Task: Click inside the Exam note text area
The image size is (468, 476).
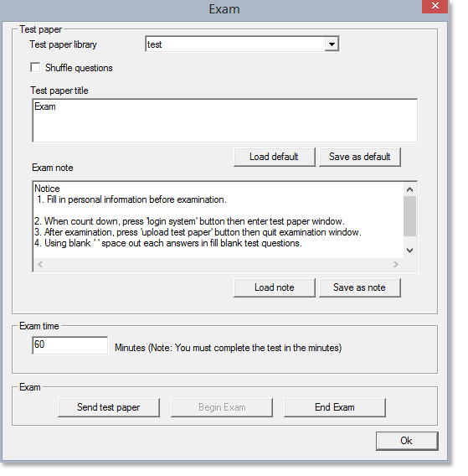Action: click(219, 220)
